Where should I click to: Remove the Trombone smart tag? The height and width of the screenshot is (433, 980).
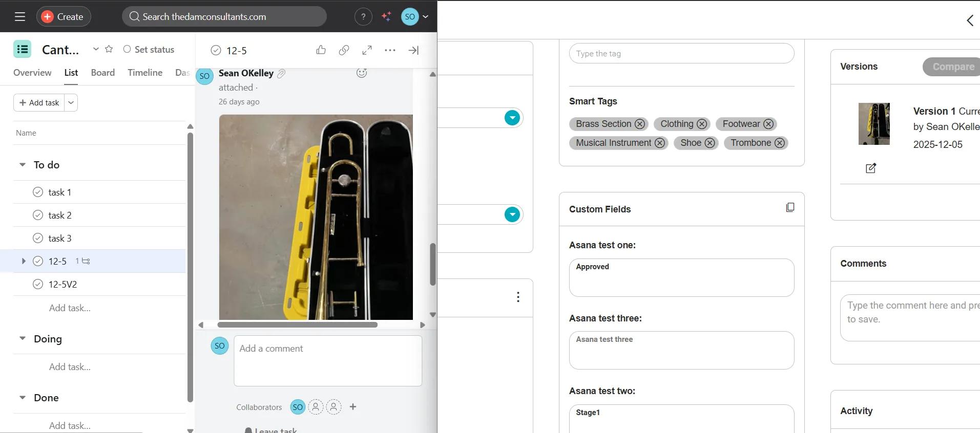pyautogui.click(x=779, y=143)
